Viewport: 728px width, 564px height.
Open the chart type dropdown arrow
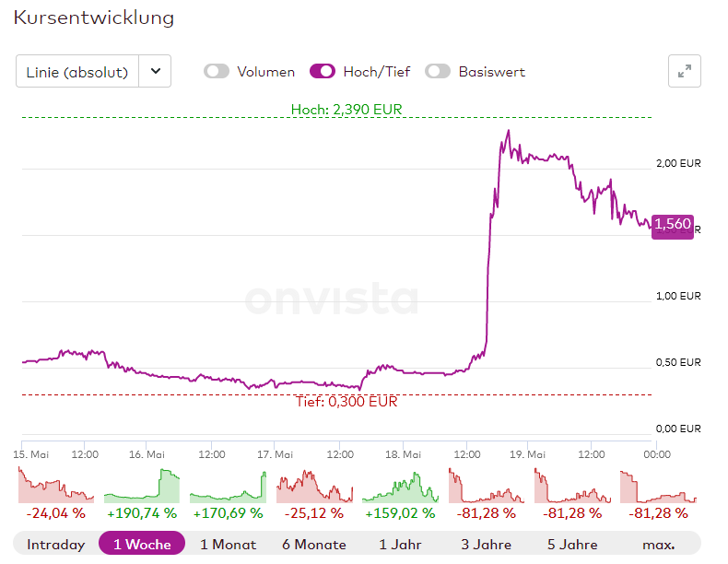coord(155,71)
